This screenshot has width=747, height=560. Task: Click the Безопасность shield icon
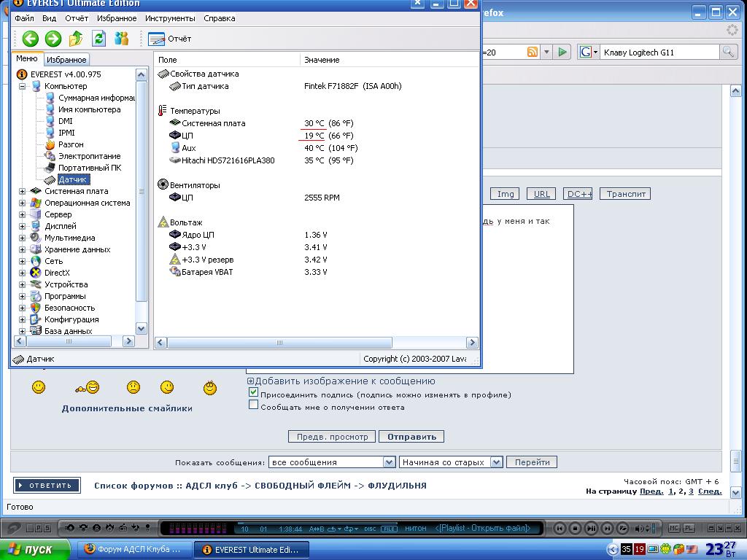[36, 308]
